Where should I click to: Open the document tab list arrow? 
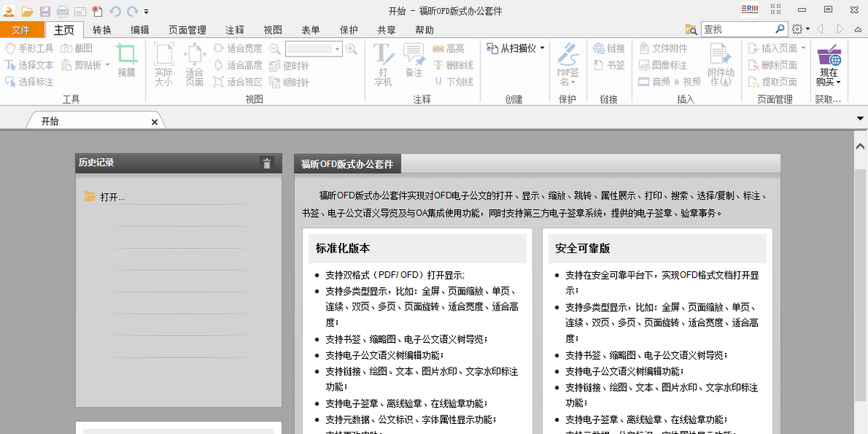tap(860, 118)
